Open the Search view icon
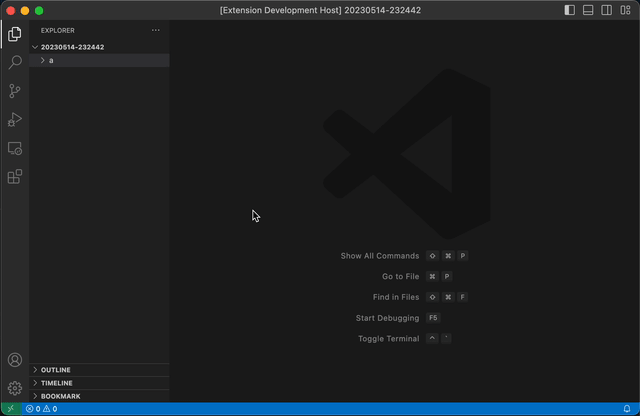Image resolution: width=640 pixels, height=416 pixels. coord(15,62)
